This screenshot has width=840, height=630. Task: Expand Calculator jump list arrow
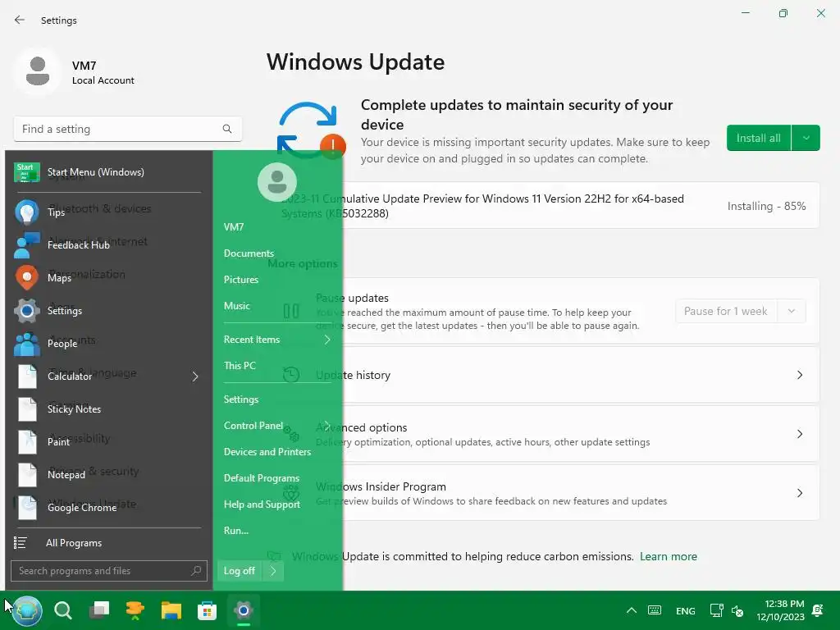coord(195,377)
